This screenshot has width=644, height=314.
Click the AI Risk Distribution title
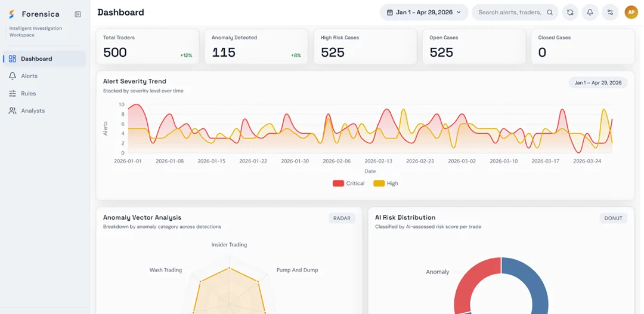pos(405,217)
